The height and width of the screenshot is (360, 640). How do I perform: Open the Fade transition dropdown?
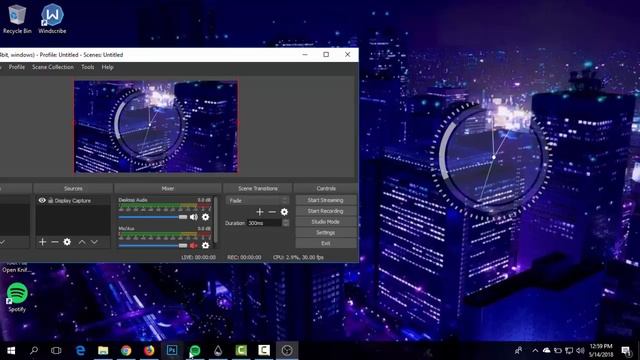tap(257, 200)
